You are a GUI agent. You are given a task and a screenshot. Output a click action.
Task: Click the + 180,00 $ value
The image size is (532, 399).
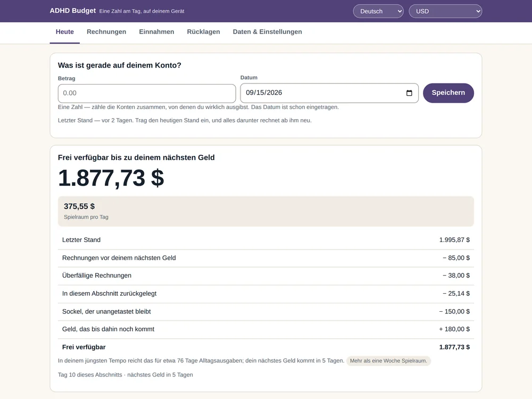[x=455, y=329]
